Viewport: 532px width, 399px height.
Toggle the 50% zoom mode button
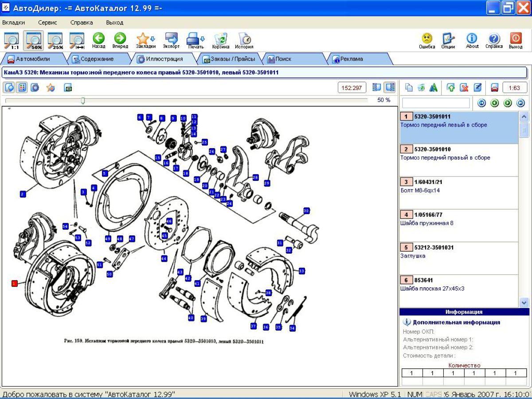pyautogui.click(x=33, y=41)
